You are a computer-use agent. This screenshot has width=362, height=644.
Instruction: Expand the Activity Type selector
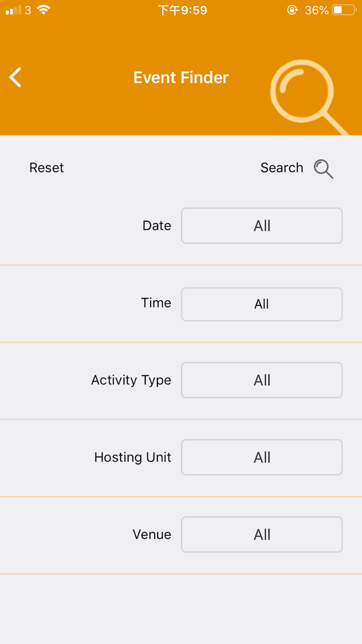point(262,380)
